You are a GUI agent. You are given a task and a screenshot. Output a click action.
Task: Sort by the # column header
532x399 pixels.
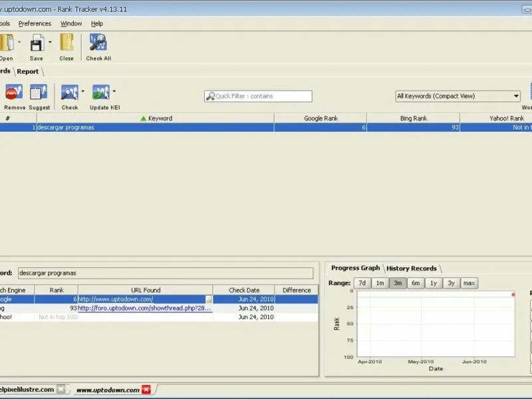click(x=18, y=118)
